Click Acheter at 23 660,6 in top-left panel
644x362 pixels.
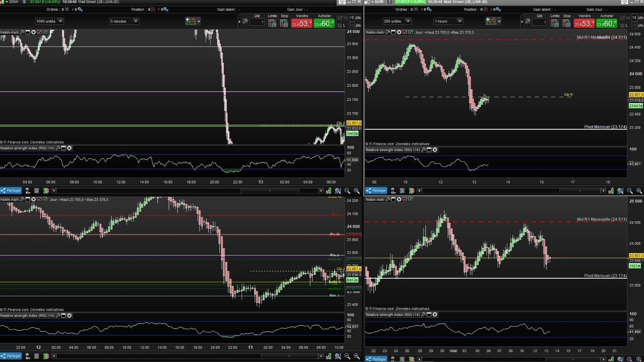pos(324,23)
